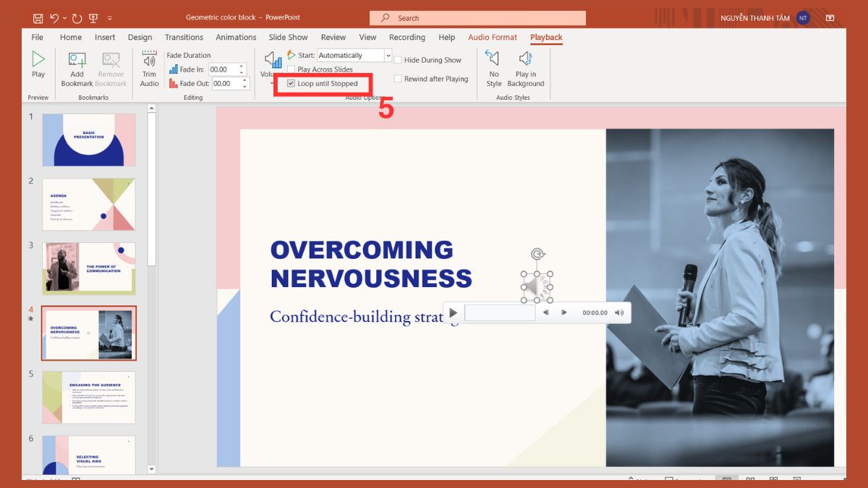Click the Play preview icon in ribbon
Image resolution: width=868 pixels, height=488 pixels.
point(38,60)
